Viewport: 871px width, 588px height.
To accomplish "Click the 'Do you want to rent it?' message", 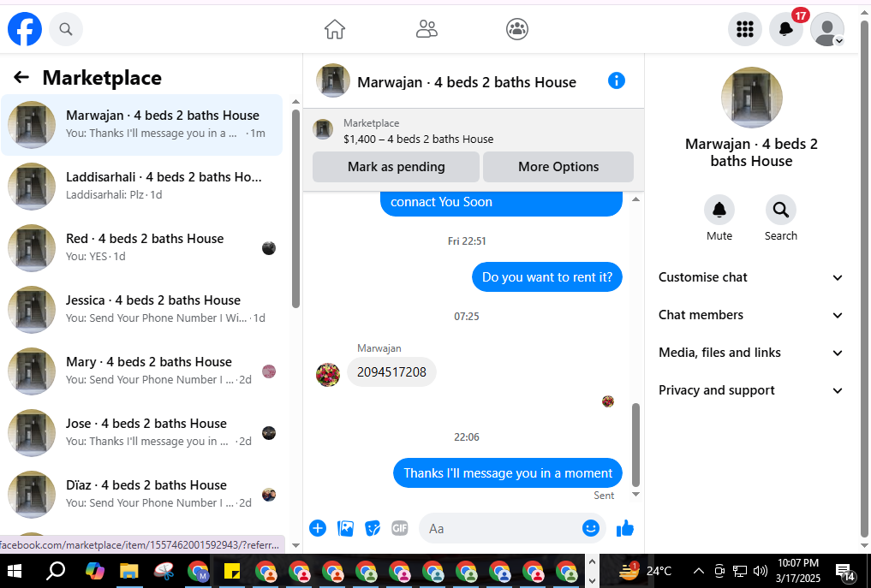I will pos(546,277).
